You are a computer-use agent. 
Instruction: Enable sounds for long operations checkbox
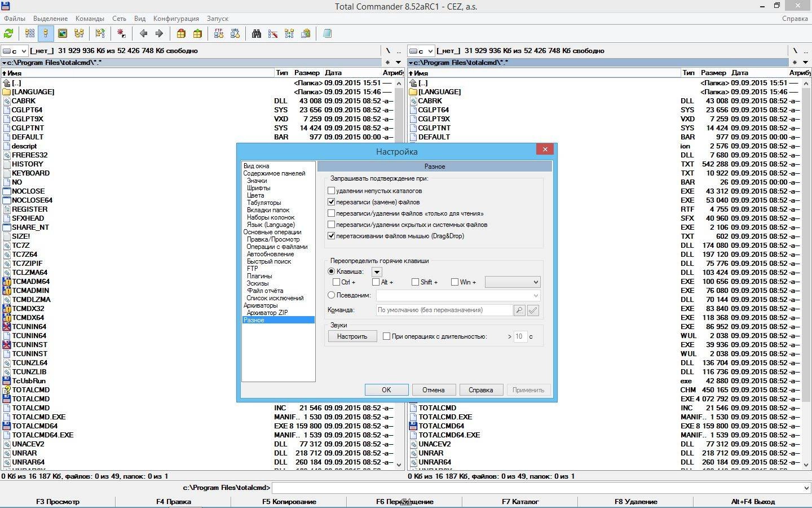click(x=386, y=336)
